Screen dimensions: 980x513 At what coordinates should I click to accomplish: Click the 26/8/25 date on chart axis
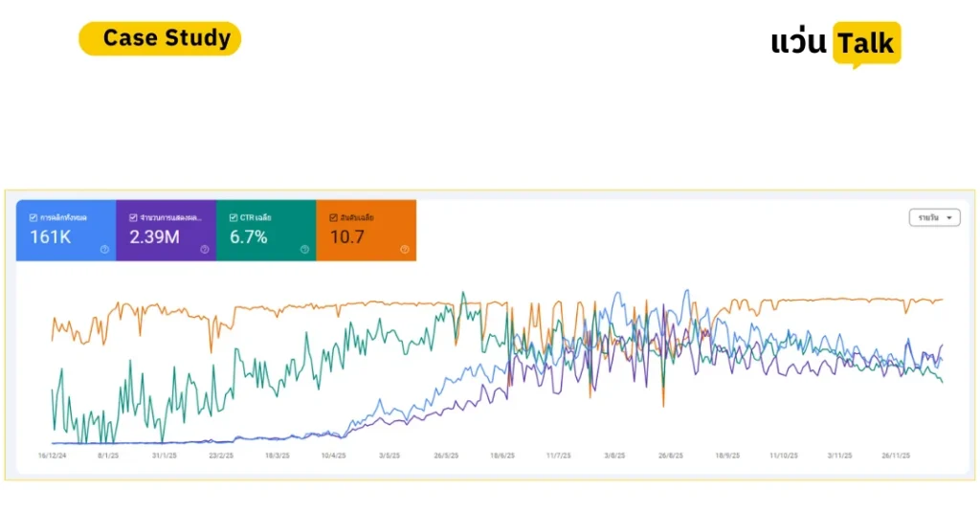671,456
